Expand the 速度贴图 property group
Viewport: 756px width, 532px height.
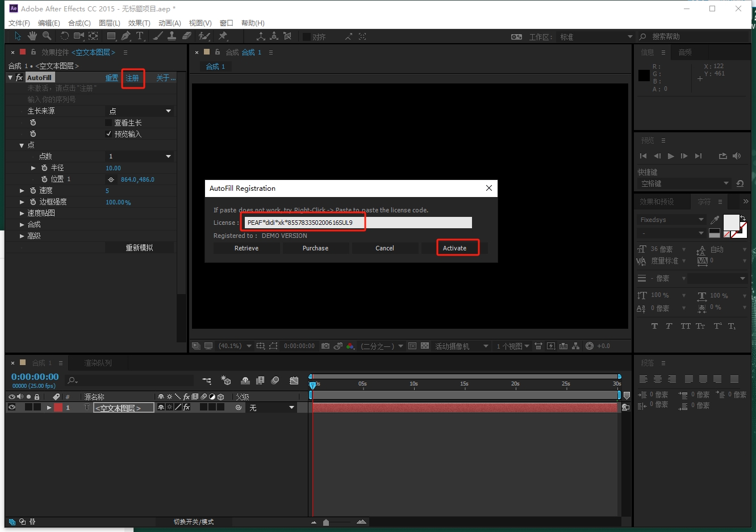[22, 213]
